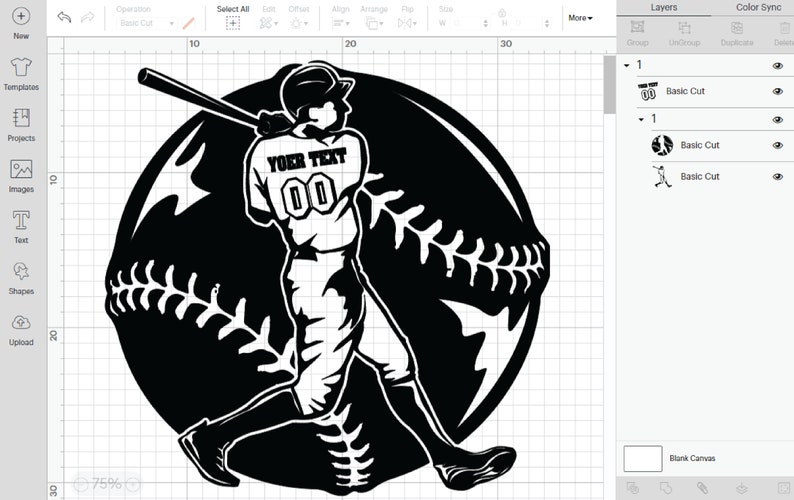Viewport: 794px width, 500px height.
Task: Open the More dropdown menu
Action: coord(580,18)
